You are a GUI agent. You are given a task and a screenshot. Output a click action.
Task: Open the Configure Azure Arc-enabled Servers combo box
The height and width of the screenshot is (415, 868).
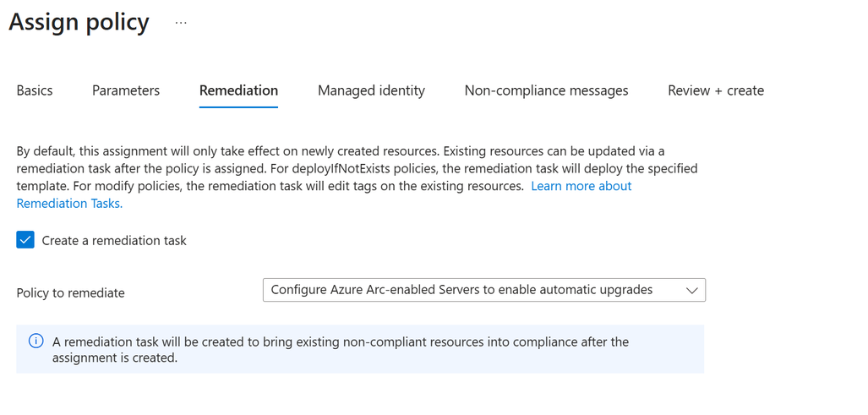(461, 290)
